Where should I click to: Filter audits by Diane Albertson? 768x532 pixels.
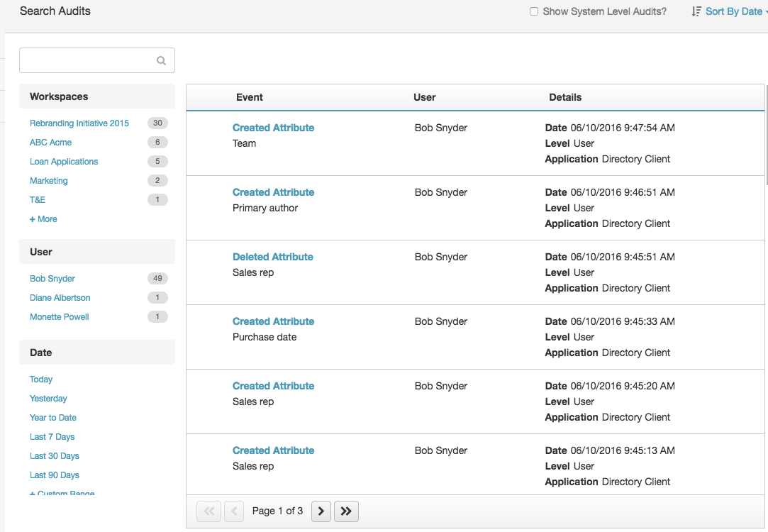60,298
